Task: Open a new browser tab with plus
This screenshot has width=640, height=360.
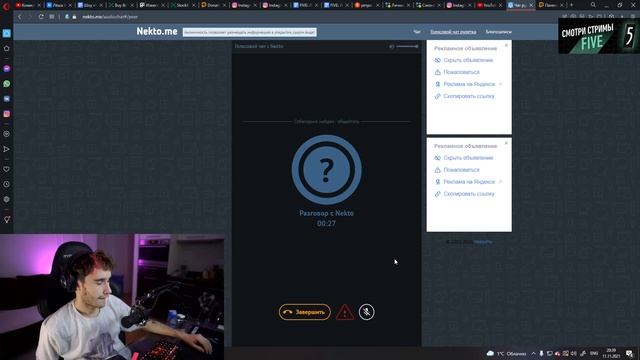Action: [571, 5]
